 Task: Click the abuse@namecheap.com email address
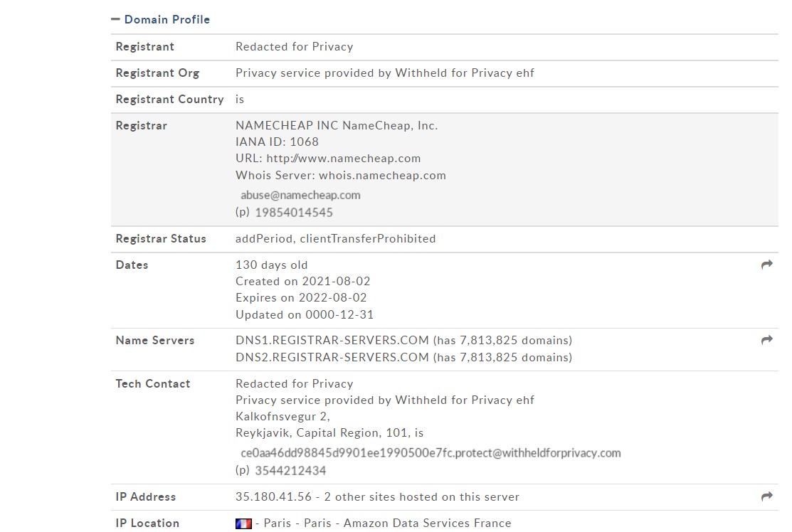(x=300, y=195)
